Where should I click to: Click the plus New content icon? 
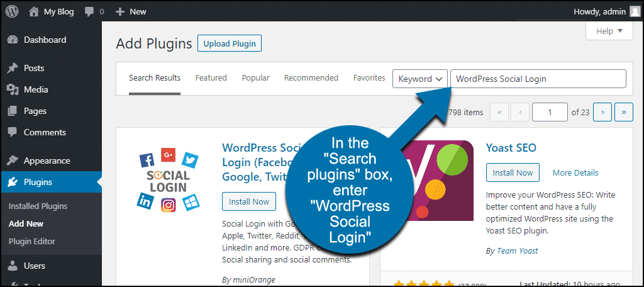[x=119, y=12]
